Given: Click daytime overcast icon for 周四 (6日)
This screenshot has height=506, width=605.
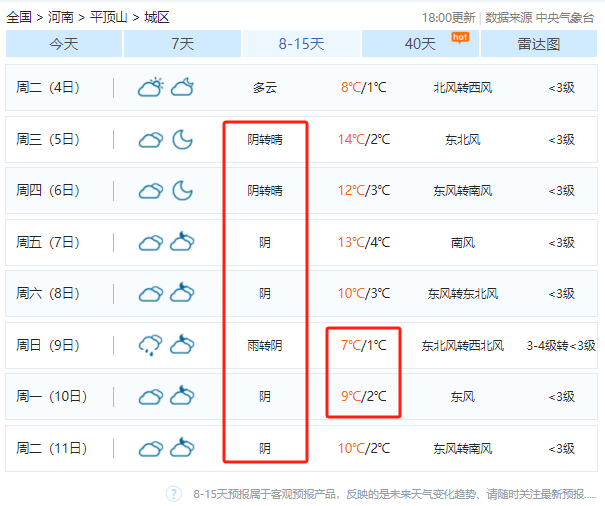Looking at the screenshot, I should 151,191.
